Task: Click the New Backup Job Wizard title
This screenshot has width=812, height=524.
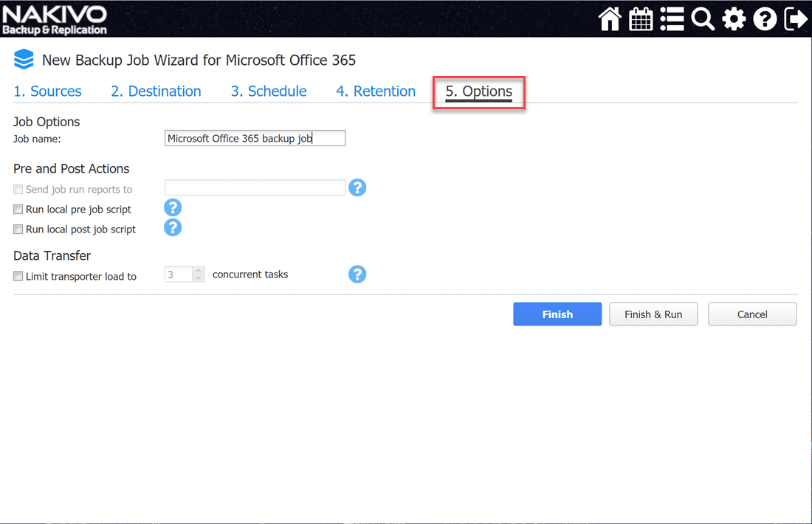Action: [199, 60]
